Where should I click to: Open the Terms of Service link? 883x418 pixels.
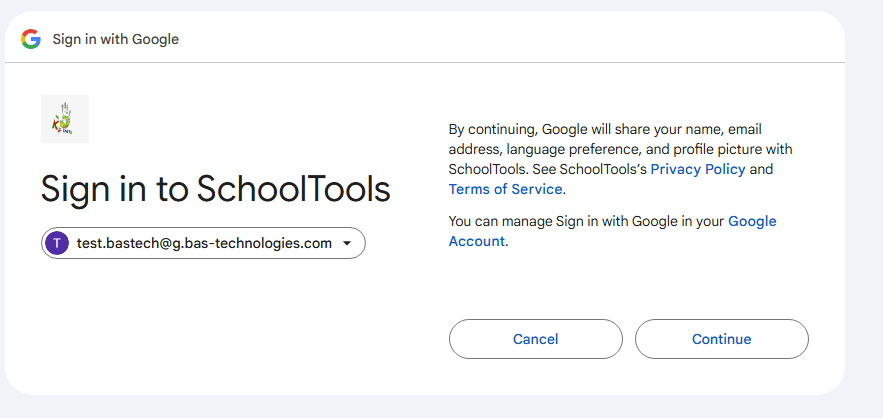[506, 189]
